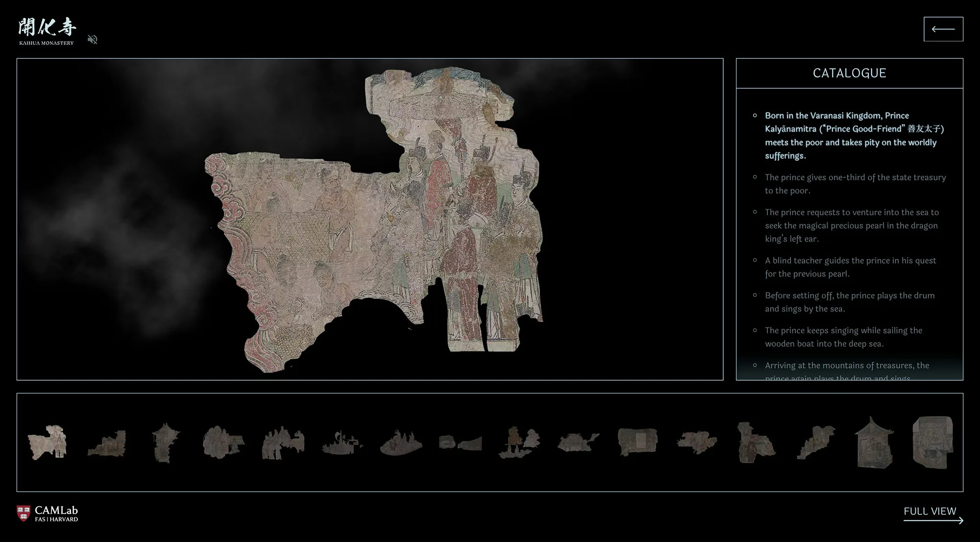Select the tenth mural thumbnail
Screen dimensions: 980x542
(x=578, y=443)
